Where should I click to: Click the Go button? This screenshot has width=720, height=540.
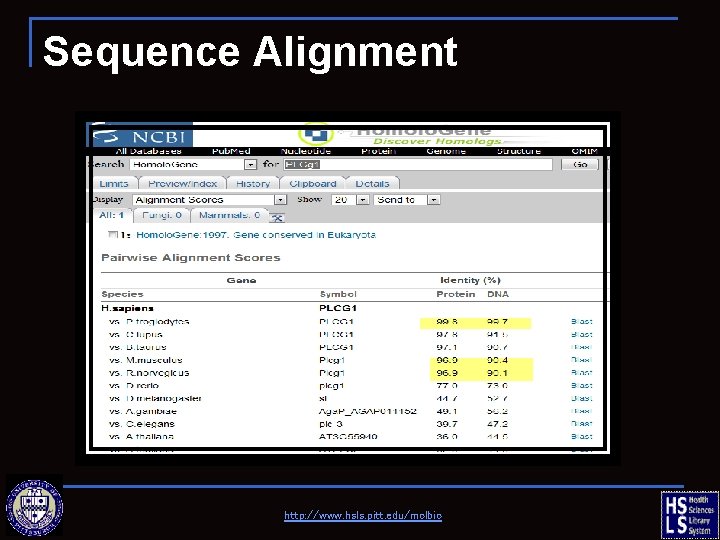[x=580, y=164]
